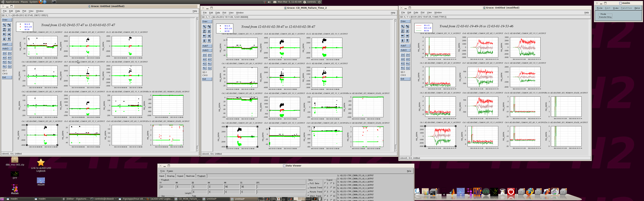Click small z zoom-out tool in left Grace window
Viewport: 644px width, 201px height.
pyautogui.click(x=9, y=29)
